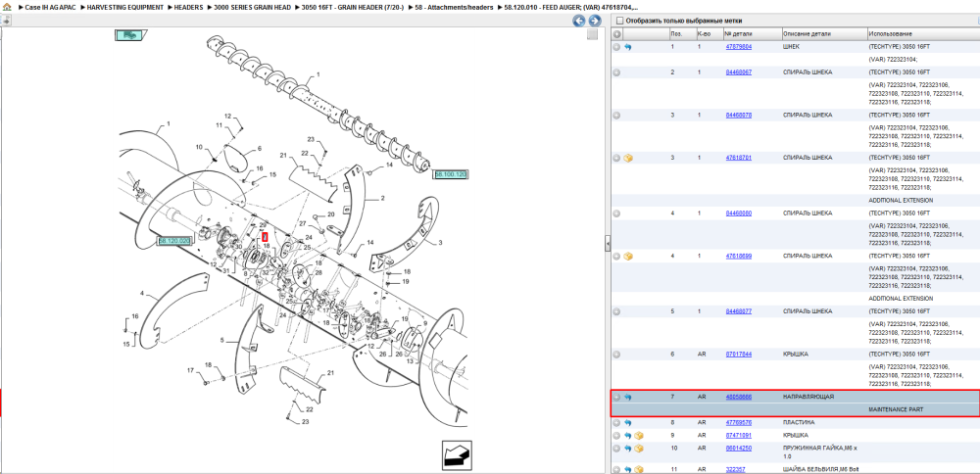Open part number 47618701 link
This screenshot has width=980, height=474.
coord(739,158)
